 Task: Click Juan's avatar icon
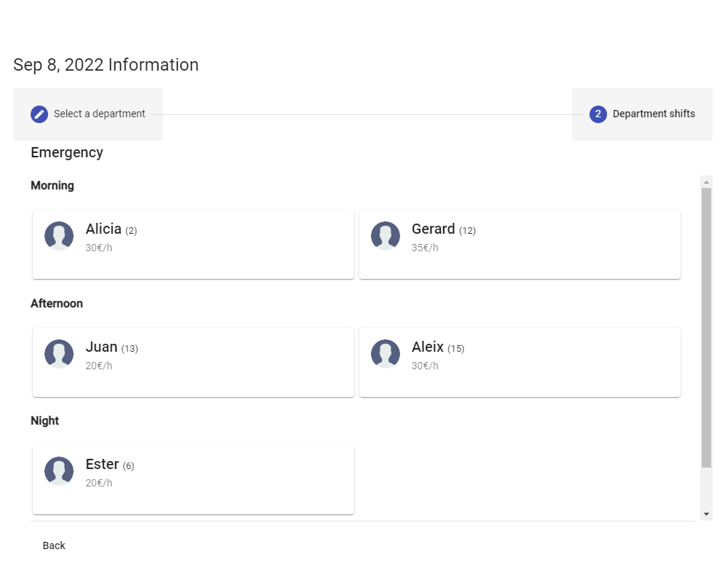click(59, 354)
